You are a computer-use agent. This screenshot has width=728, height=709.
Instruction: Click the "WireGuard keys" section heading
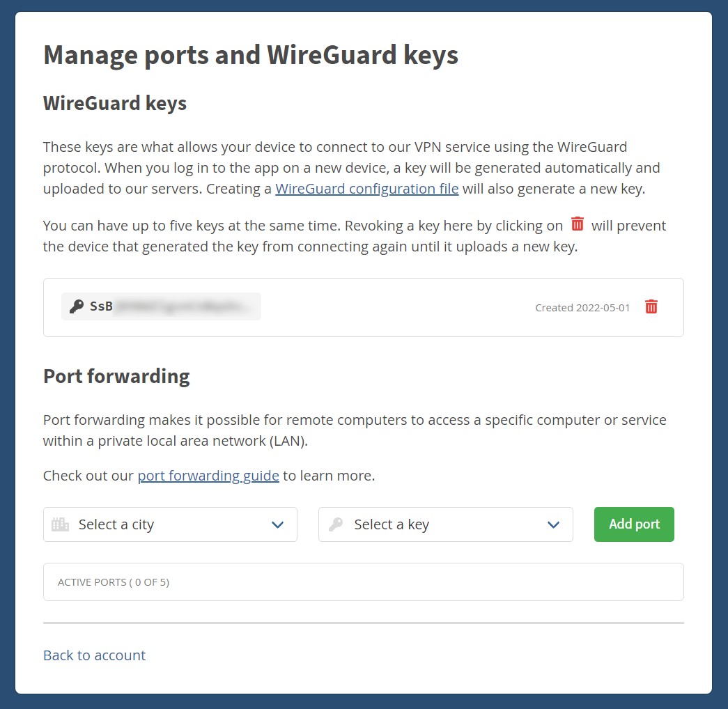115,104
